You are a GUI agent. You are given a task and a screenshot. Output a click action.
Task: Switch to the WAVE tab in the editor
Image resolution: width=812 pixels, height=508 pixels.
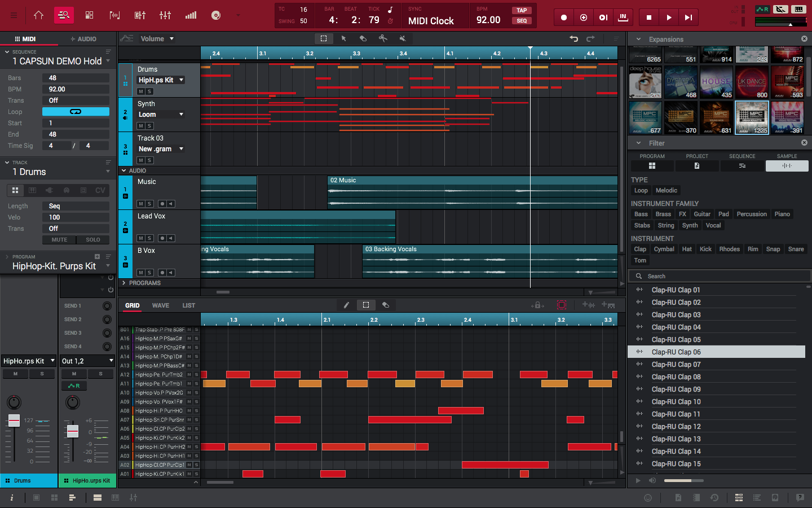point(161,305)
